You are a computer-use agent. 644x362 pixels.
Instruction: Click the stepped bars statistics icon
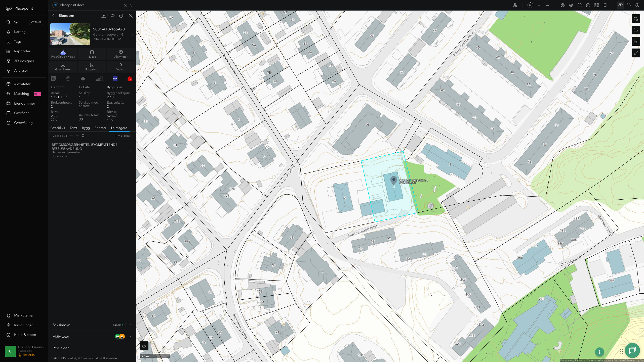coord(99,79)
